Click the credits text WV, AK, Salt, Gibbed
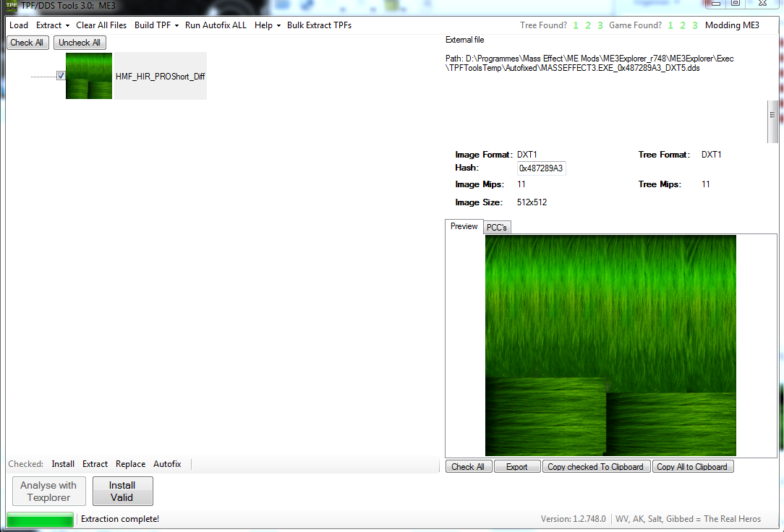Image resolution: width=784 pixels, height=532 pixels. coord(688,519)
